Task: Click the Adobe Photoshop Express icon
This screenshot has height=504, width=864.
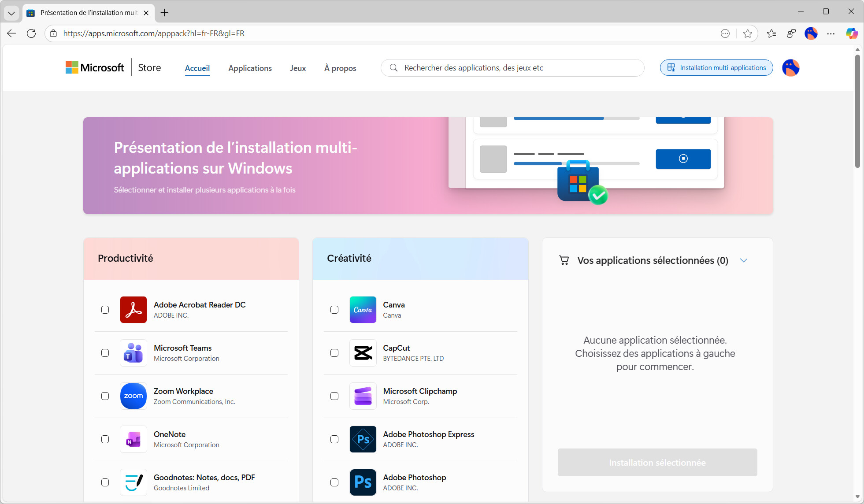Action: [x=363, y=439]
